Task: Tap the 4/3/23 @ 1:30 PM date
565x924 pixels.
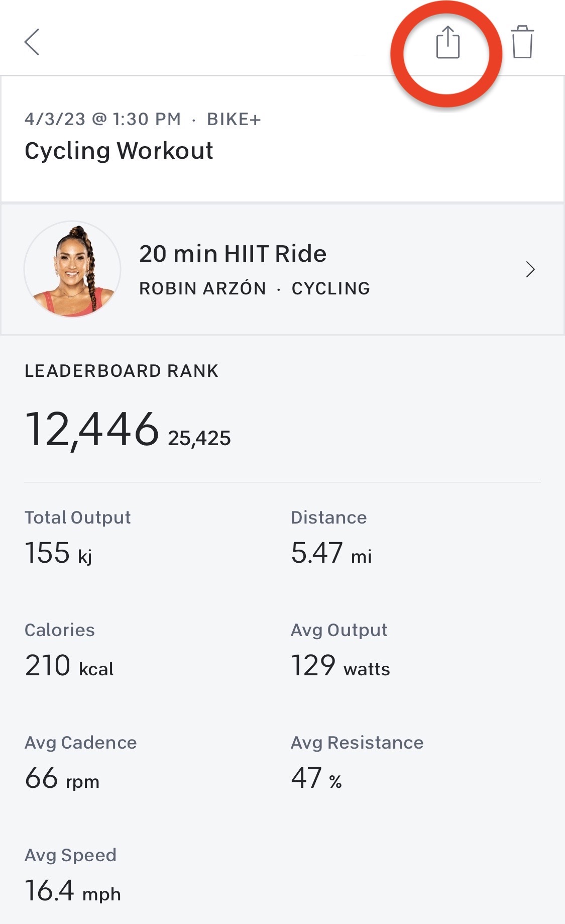Action: click(x=103, y=119)
